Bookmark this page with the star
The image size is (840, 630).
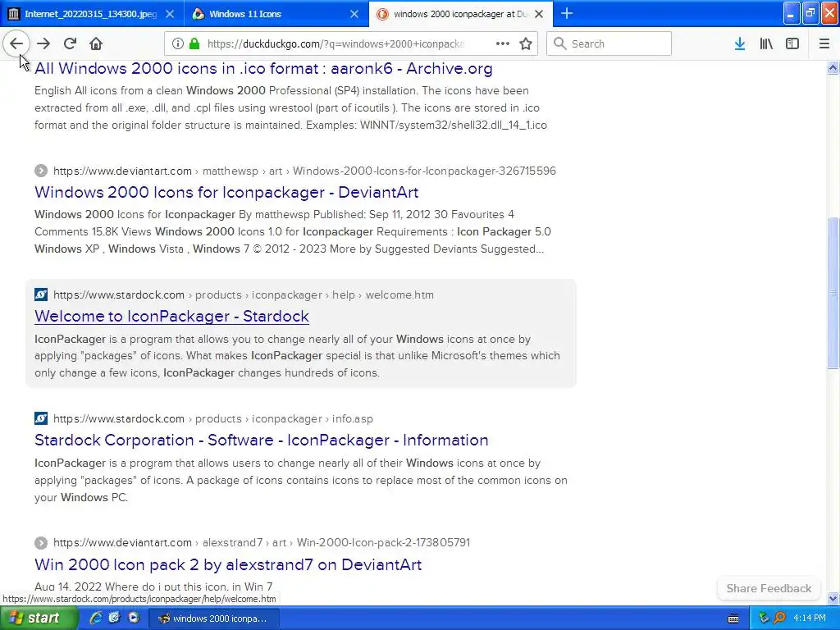pyautogui.click(x=526, y=43)
